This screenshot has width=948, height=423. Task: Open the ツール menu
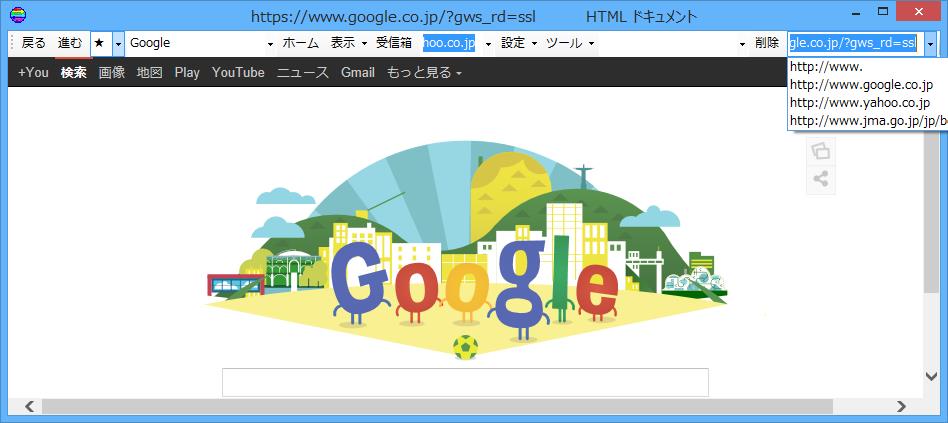click(570, 44)
